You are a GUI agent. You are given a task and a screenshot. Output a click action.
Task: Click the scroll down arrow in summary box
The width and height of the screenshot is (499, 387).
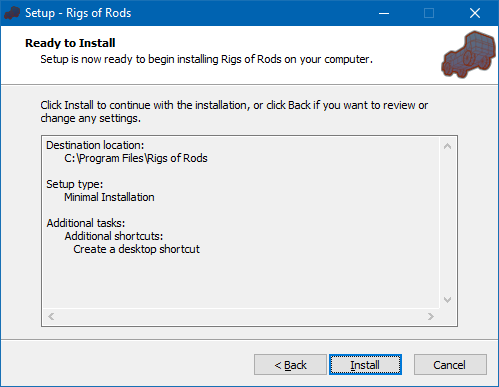(448, 300)
